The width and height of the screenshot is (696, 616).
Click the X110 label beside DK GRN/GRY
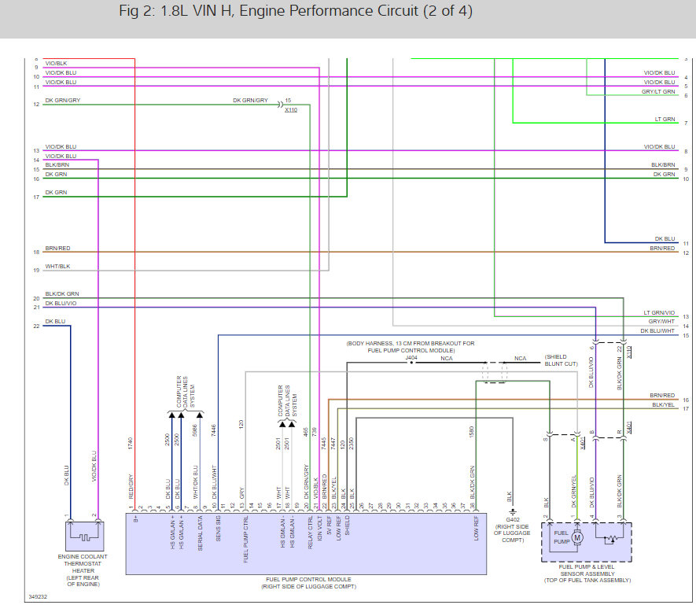tap(291, 109)
